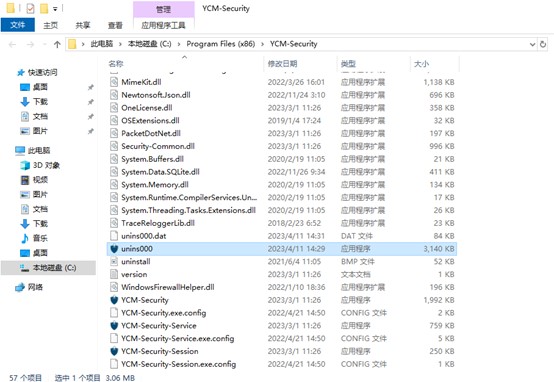Click the YCM-Security application shield icon
The width and height of the screenshot is (554, 382).
(114, 300)
